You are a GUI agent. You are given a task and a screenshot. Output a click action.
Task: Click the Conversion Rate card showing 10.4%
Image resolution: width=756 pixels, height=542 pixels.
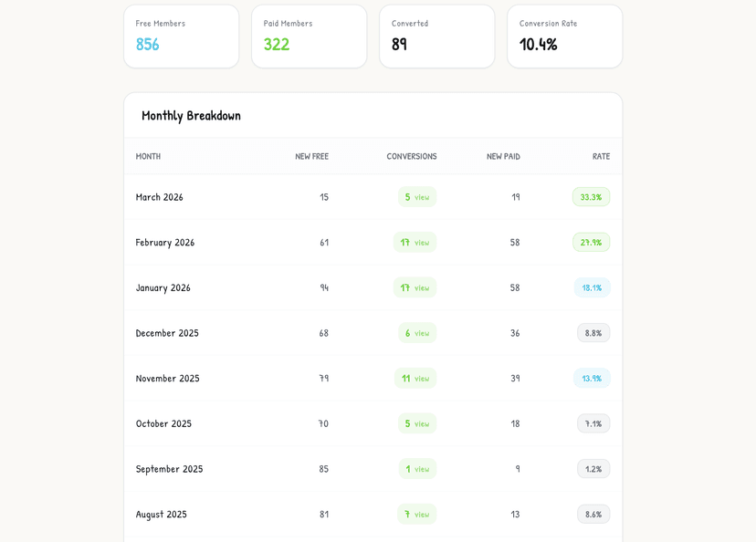click(x=564, y=36)
